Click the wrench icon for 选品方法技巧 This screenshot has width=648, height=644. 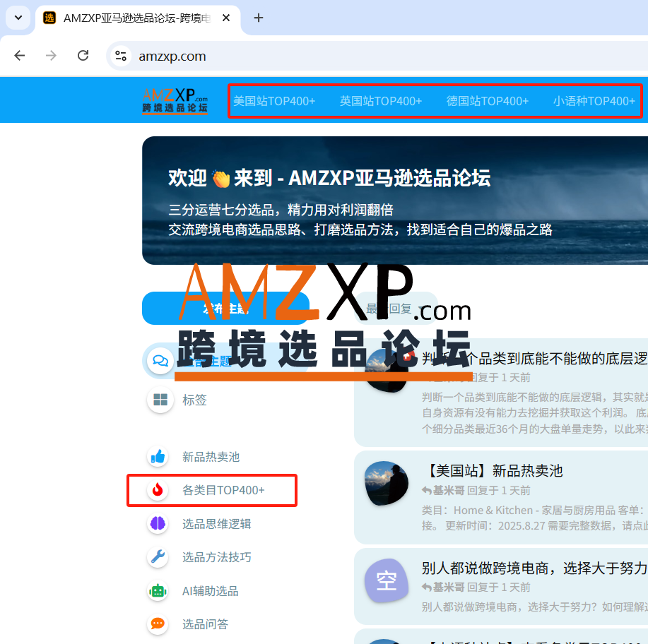[x=158, y=557]
